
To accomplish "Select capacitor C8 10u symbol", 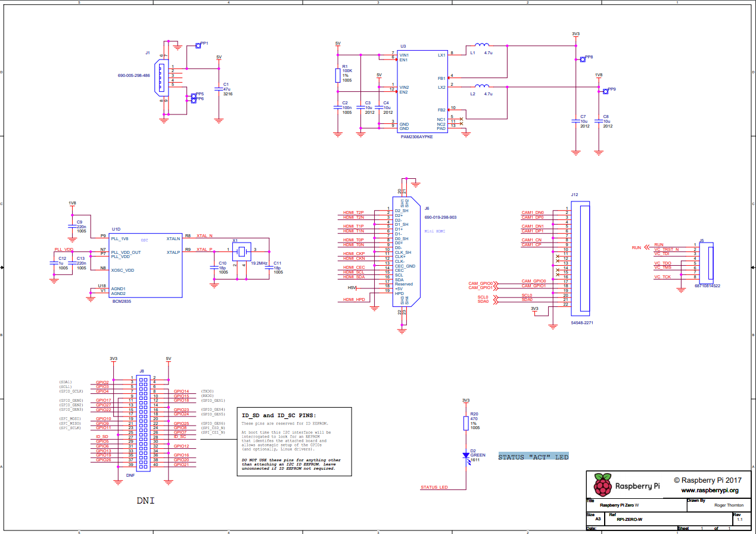I will coord(599,121).
